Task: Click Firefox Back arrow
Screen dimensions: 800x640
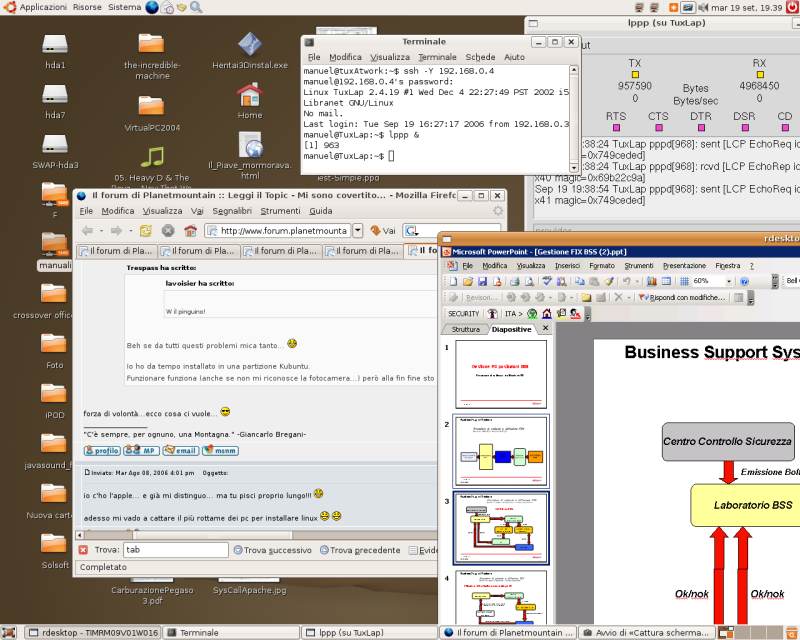Action: coord(87,231)
